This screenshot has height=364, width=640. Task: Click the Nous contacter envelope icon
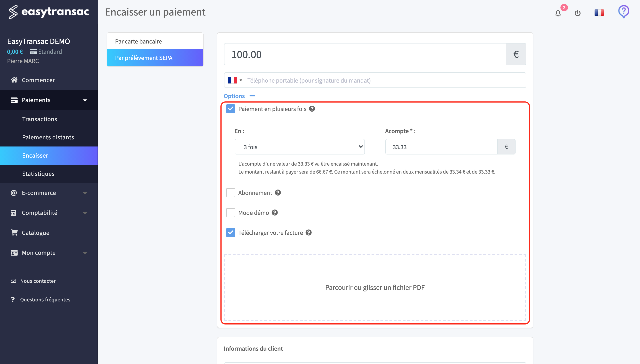coord(13,281)
